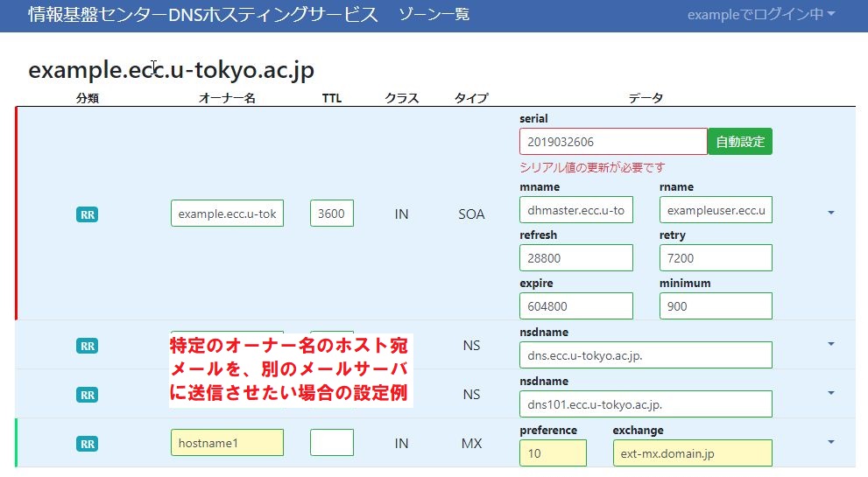Click the minimum field with 900
Viewport: 868px width, 477px height.
tap(716, 306)
